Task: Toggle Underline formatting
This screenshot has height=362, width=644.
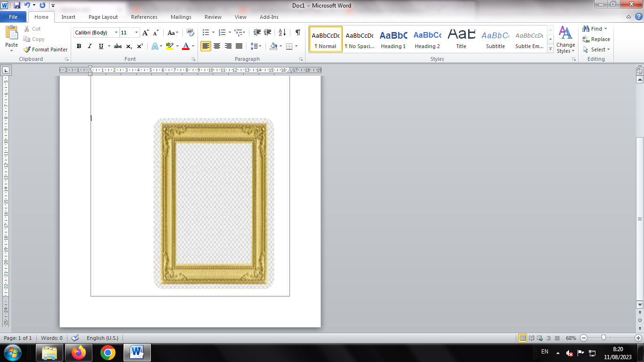Action: point(101,46)
